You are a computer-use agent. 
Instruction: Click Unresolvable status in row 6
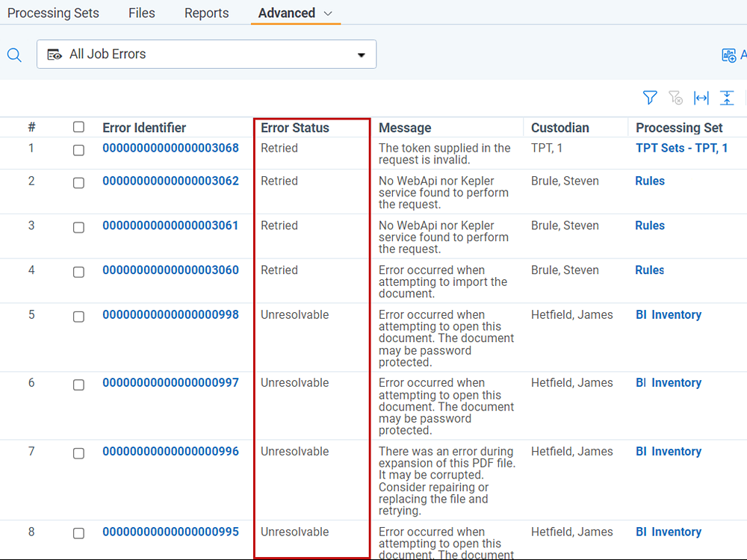coord(294,383)
